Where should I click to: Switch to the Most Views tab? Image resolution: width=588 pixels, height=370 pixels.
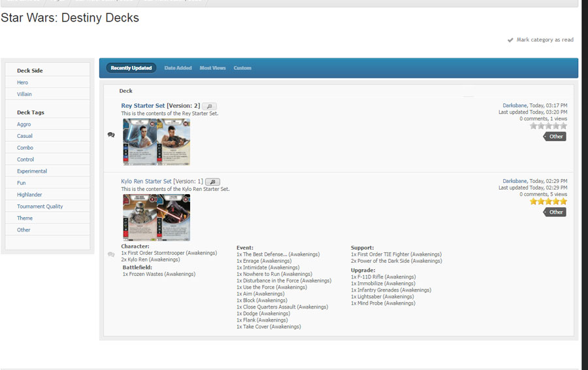pyautogui.click(x=212, y=68)
